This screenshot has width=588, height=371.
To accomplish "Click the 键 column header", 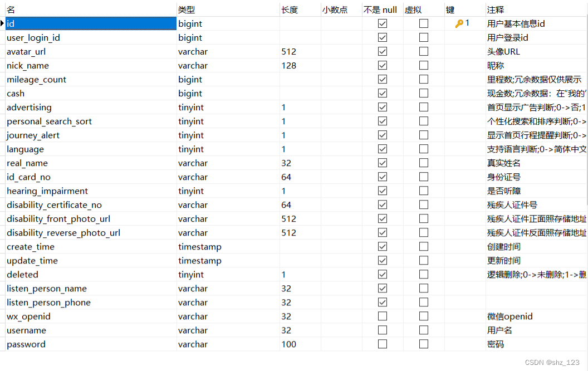I will tap(450, 10).
